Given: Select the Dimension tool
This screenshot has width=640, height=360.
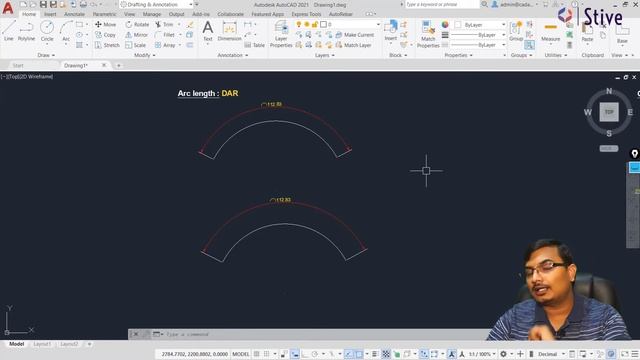Looking at the screenshot, I should 229,31.
